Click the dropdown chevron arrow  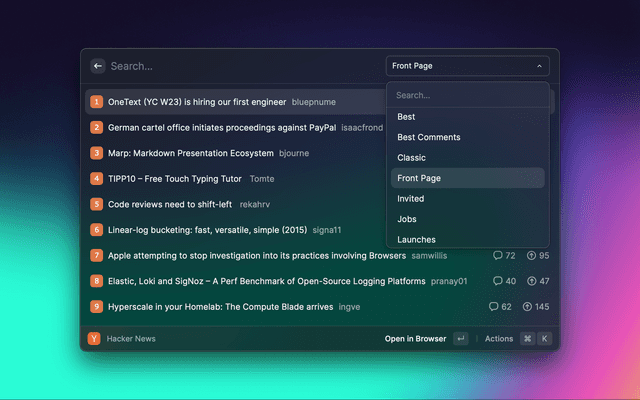540,66
